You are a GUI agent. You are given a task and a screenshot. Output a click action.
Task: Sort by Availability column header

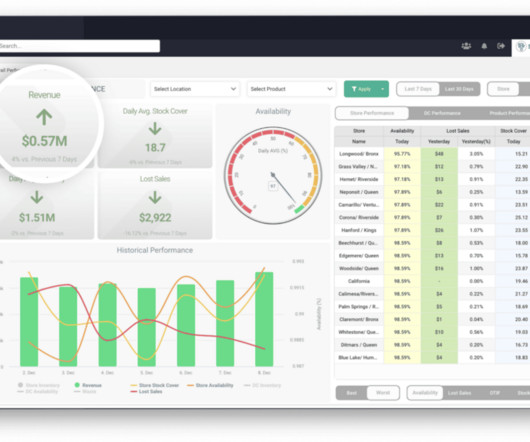[x=402, y=131]
